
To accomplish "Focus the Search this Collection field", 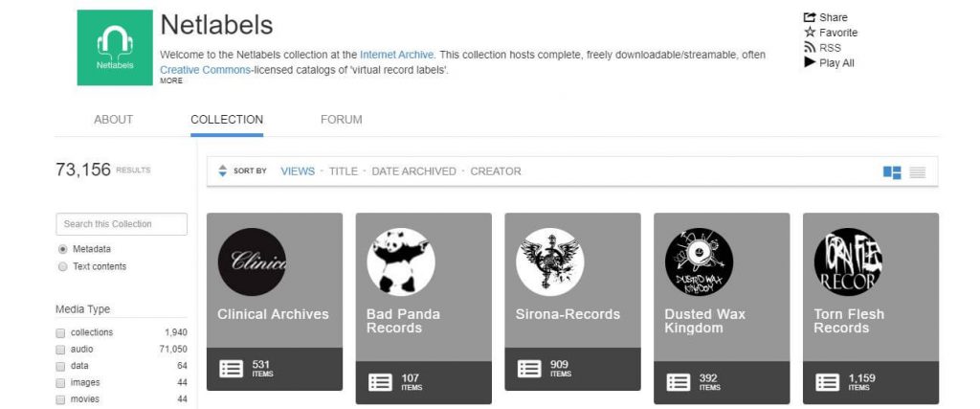I will click(122, 224).
